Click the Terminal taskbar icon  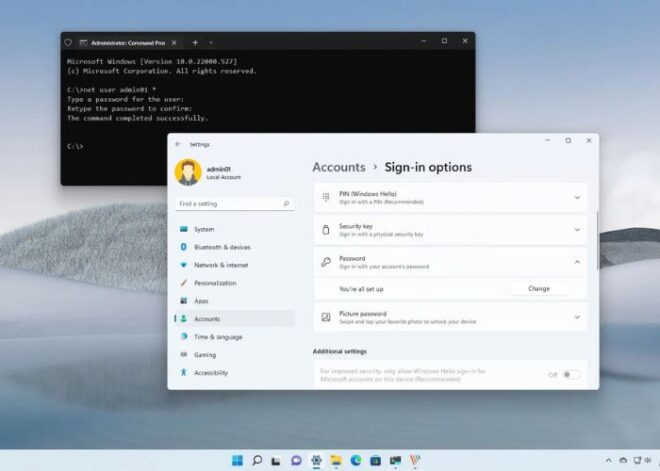[395, 460]
